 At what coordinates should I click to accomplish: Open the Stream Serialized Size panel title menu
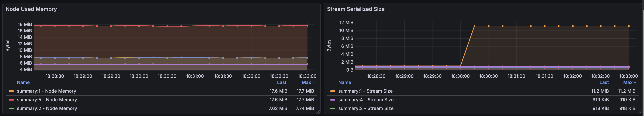click(356, 9)
